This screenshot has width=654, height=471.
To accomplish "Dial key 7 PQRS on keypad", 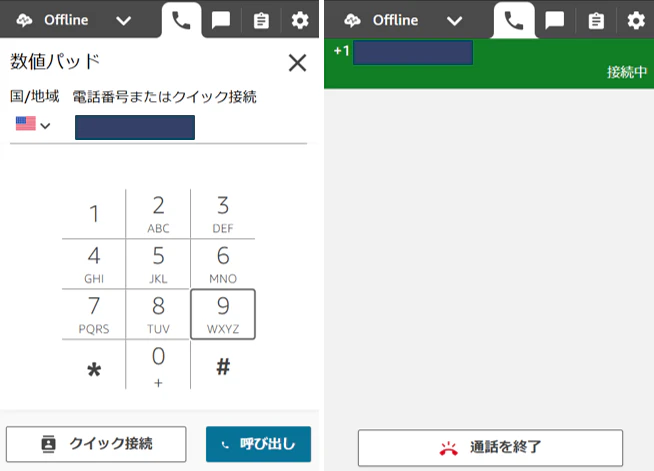I will click(x=94, y=314).
